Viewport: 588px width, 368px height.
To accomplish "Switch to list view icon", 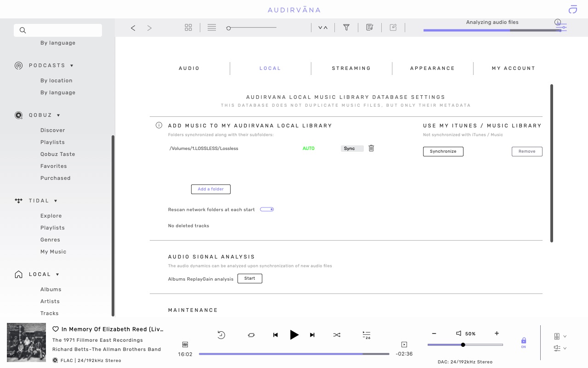I will [212, 28].
